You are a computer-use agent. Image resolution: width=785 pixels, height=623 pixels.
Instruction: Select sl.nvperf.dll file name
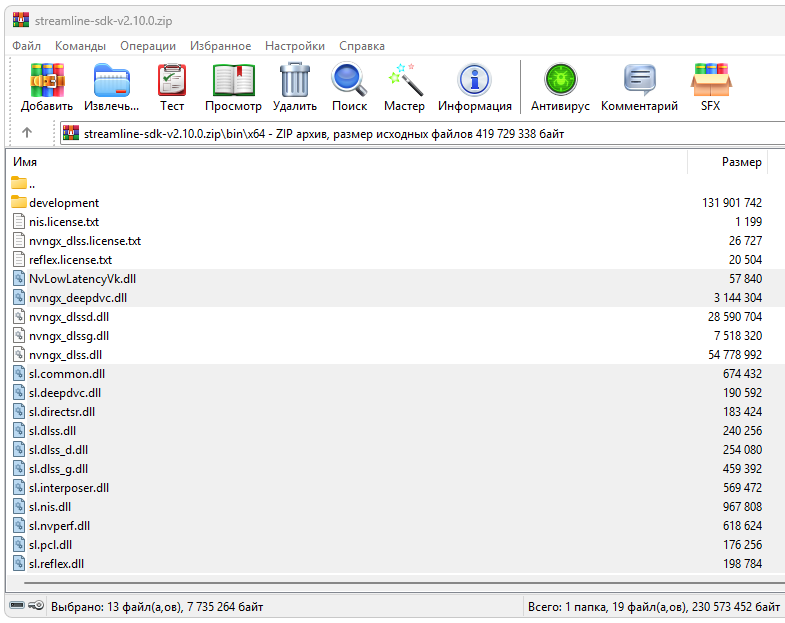[x=60, y=526]
